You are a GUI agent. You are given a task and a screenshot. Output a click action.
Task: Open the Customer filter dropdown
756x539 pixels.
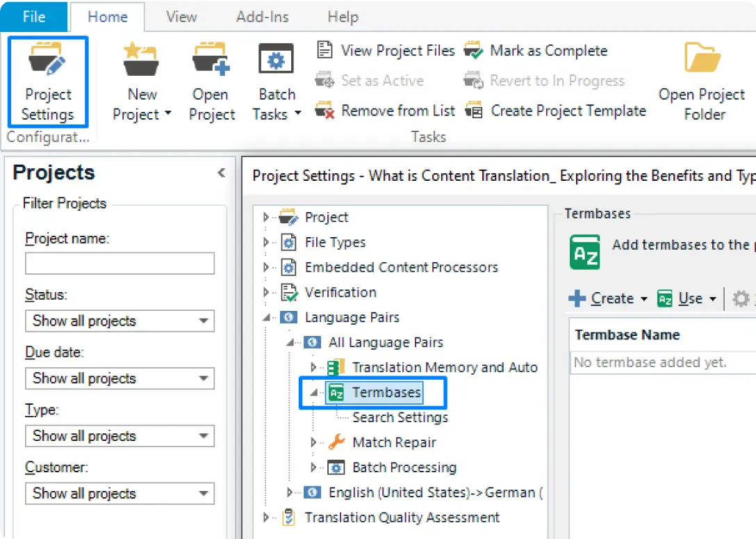pos(120,494)
